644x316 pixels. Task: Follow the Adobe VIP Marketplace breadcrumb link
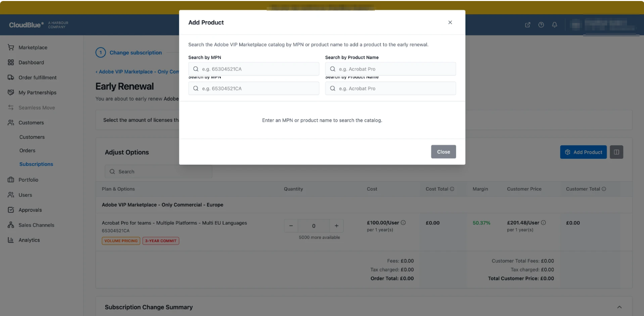coord(137,72)
